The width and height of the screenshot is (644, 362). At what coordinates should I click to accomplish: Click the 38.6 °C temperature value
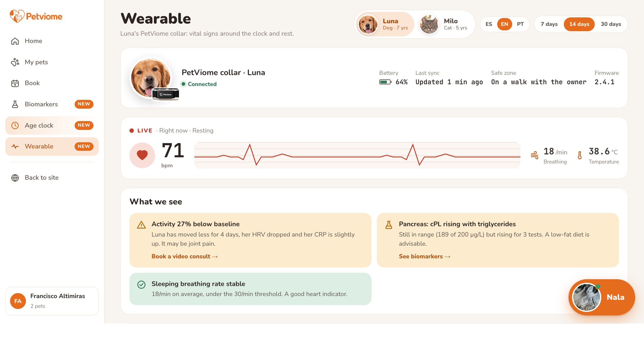pos(603,151)
